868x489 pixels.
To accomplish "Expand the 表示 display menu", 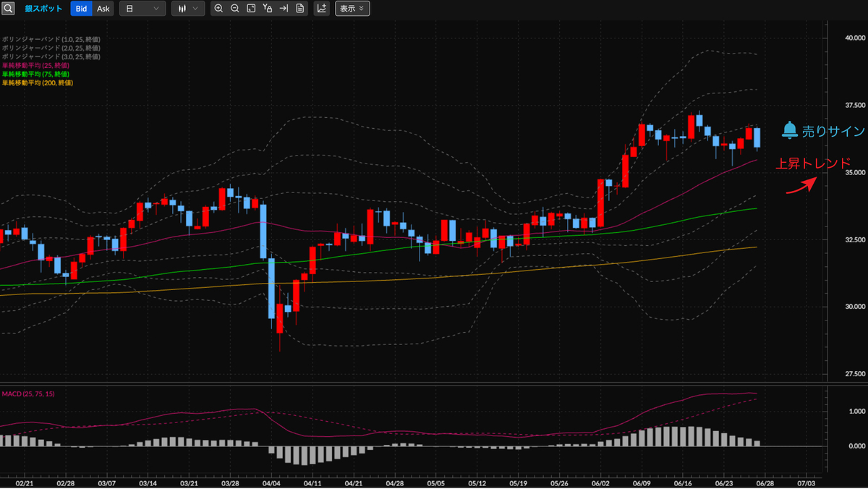I will click(x=352, y=9).
